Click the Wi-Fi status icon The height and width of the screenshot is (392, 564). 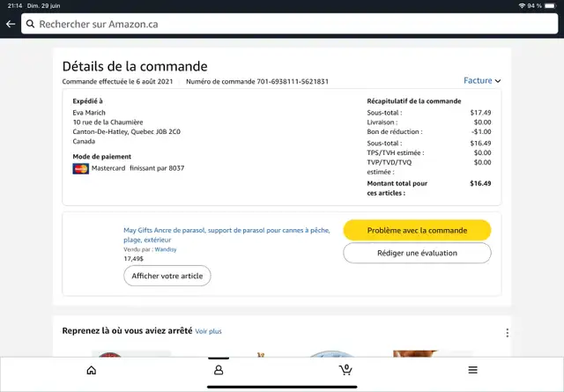(x=522, y=6)
